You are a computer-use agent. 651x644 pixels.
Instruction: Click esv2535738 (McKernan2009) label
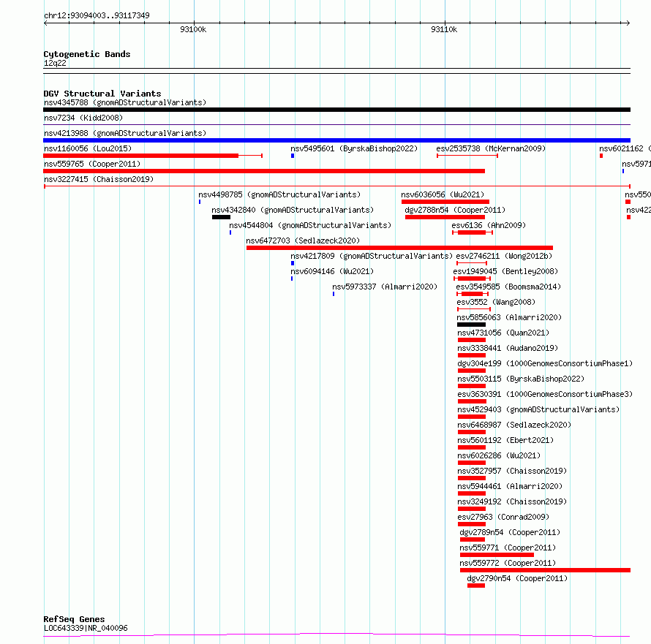tap(491, 148)
